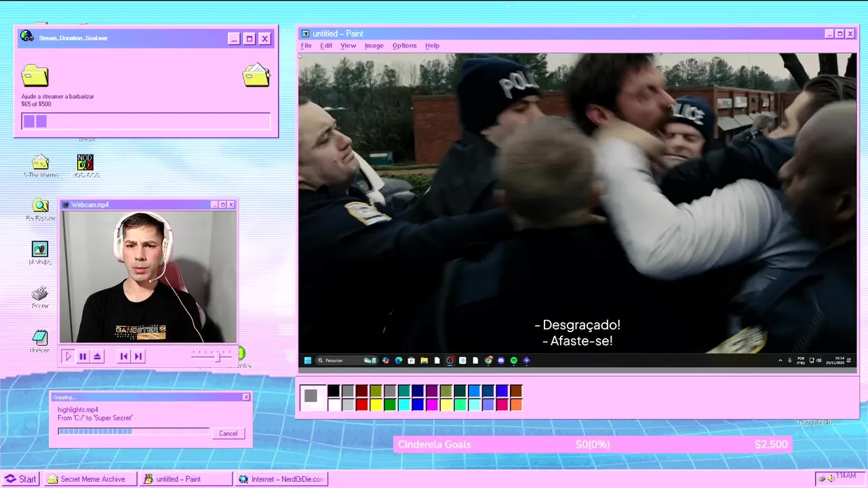Viewport: 868px width, 488px height.
Task: Click the Recycle Bin desktop label
Action: pyautogui.click(x=814, y=422)
